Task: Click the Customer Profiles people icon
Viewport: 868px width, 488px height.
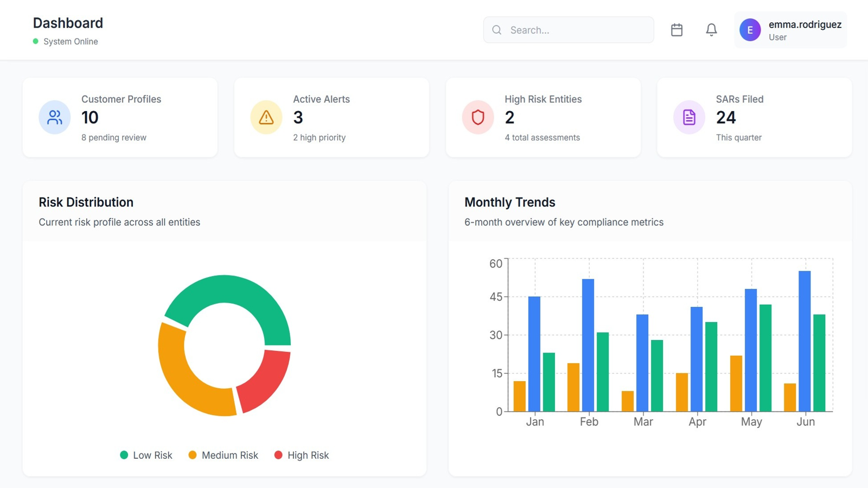Action: tap(55, 117)
